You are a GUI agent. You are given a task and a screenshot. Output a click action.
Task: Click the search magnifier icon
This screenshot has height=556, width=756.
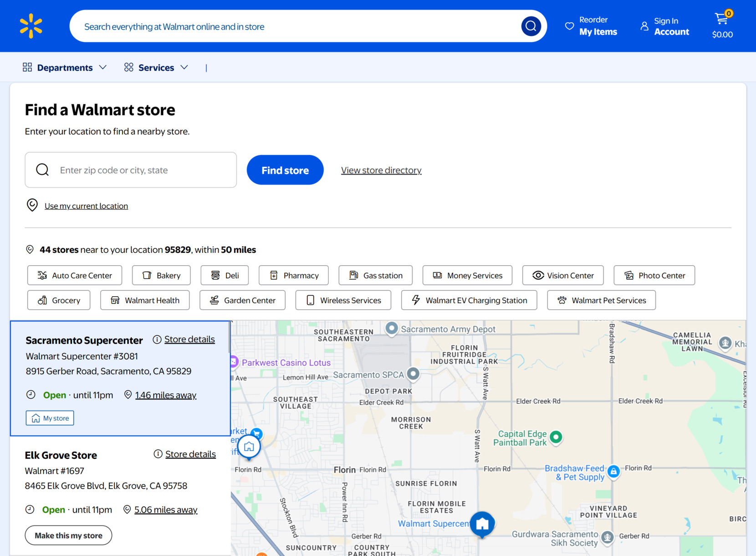click(530, 26)
